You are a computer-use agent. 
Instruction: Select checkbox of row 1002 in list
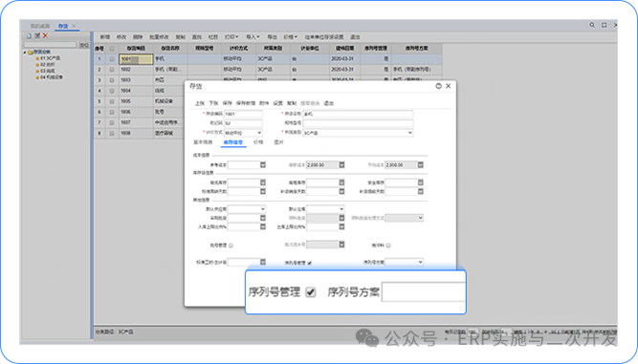[112, 70]
